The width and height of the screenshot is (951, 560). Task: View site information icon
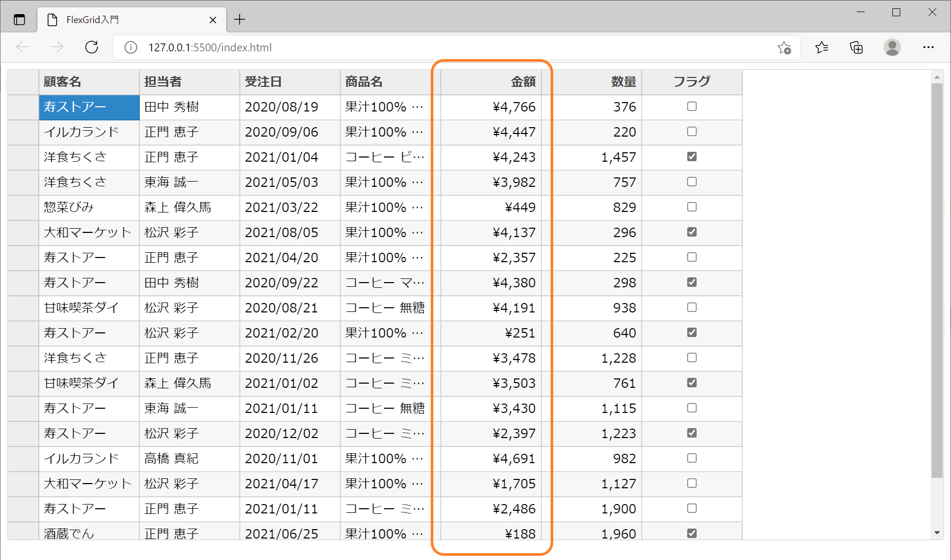[x=131, y=48]
